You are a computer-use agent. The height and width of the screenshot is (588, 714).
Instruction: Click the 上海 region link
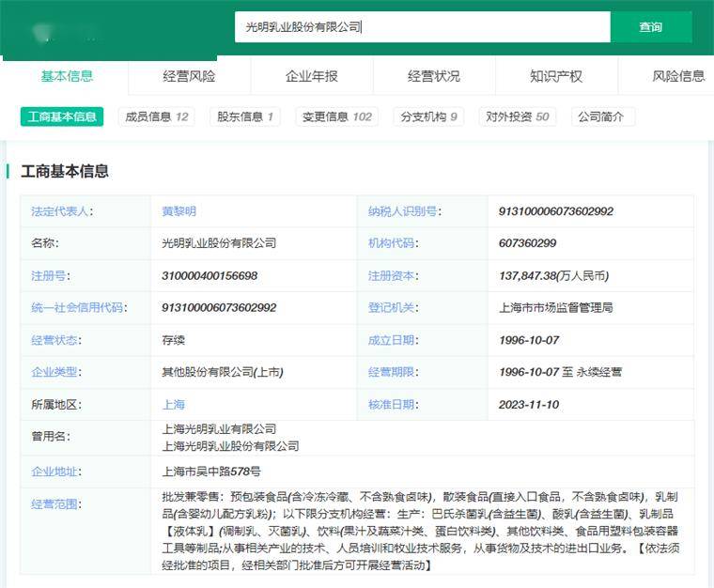(x=174, y=405)
